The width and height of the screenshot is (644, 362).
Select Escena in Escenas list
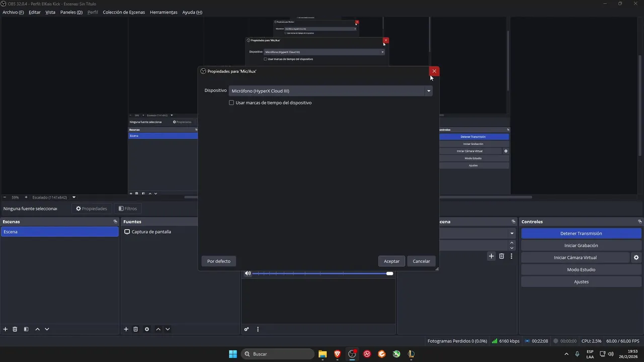coord(59,232)
